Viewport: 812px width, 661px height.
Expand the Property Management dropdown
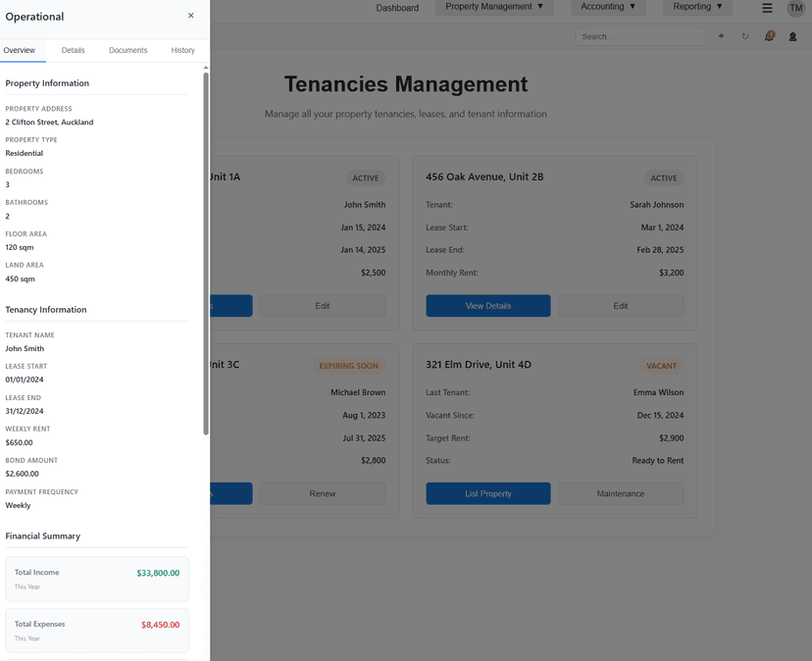tap(494, 7)
